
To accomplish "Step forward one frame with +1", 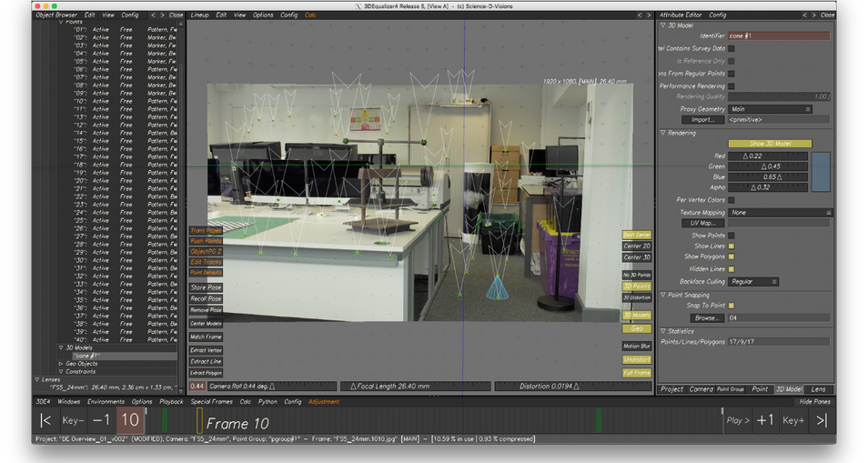I will 765,420.
